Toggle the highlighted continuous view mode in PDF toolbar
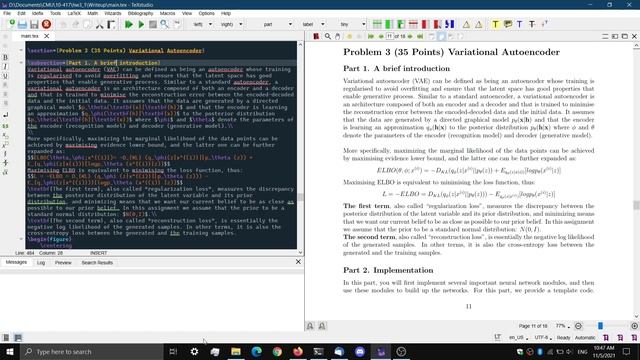The image size is (640, 360). pos(441,36)
